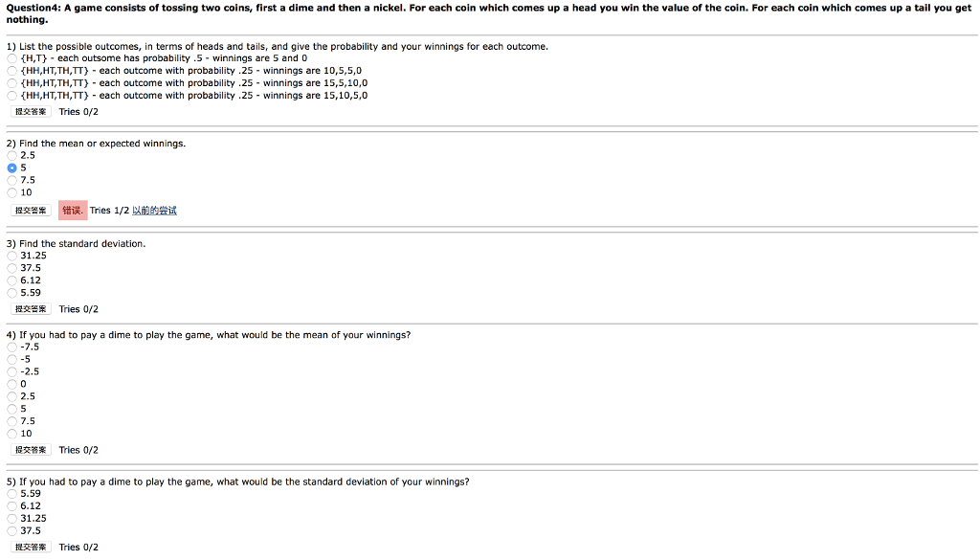980x560 pixels.
Task: Submit the answer for Question 4
Action: pyautogui.click(x=29, y=450)
